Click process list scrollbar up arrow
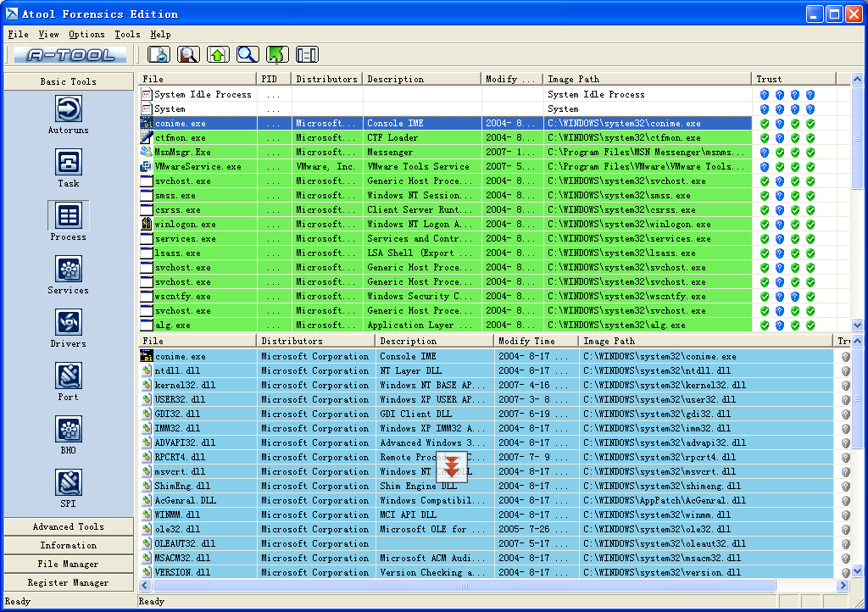The image size is (868, 612). click(857, 80)
